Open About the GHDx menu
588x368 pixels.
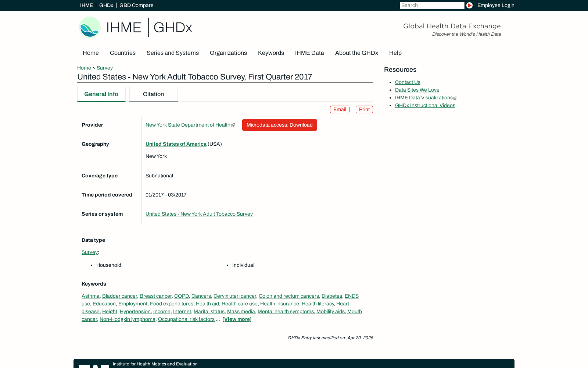pos(356,53)
